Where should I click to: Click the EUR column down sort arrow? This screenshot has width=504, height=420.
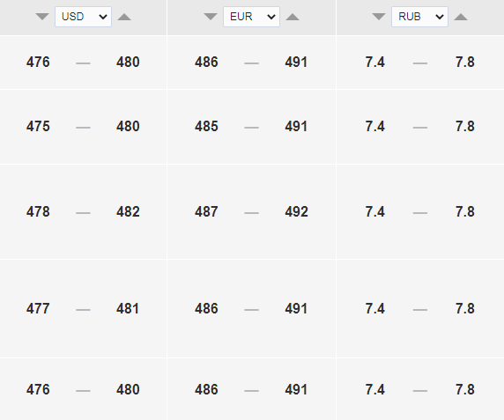tap(211, 17)
